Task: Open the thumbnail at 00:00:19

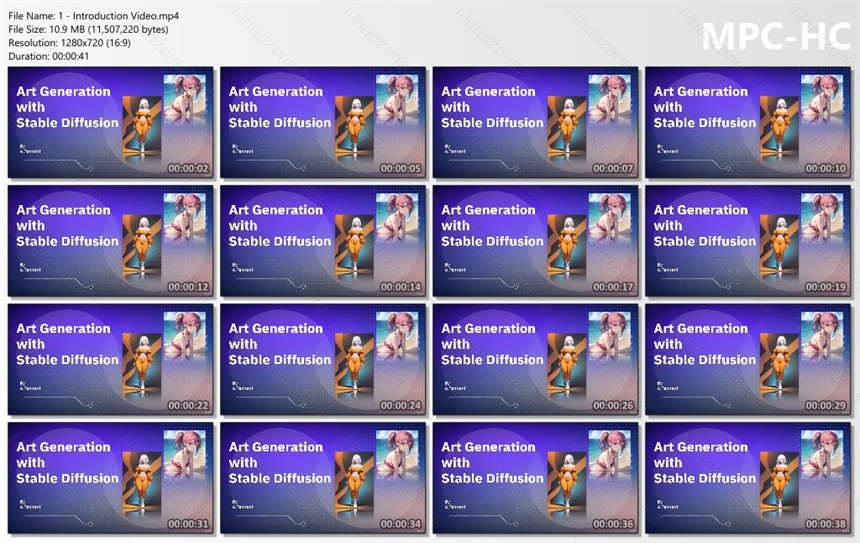Action: [748, 241]
